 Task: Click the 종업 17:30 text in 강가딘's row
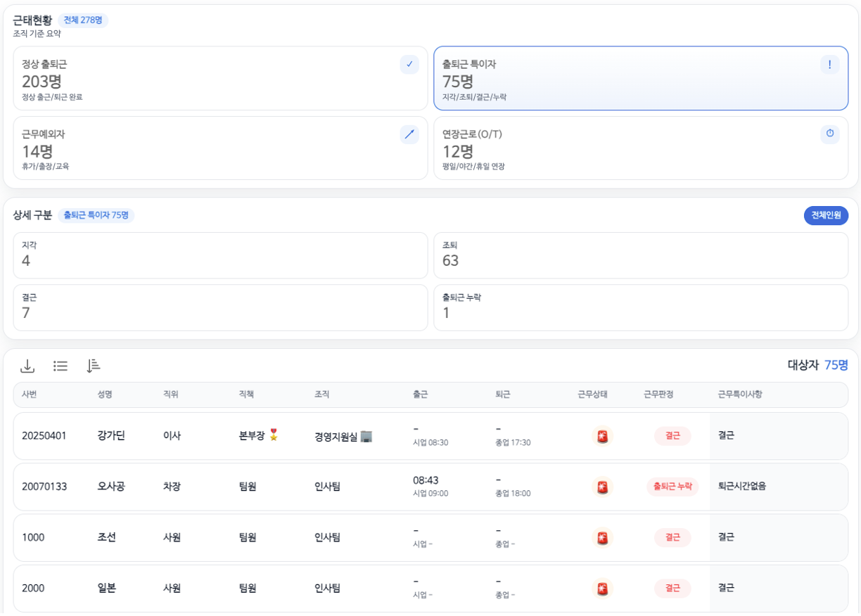tap(514, 443)
